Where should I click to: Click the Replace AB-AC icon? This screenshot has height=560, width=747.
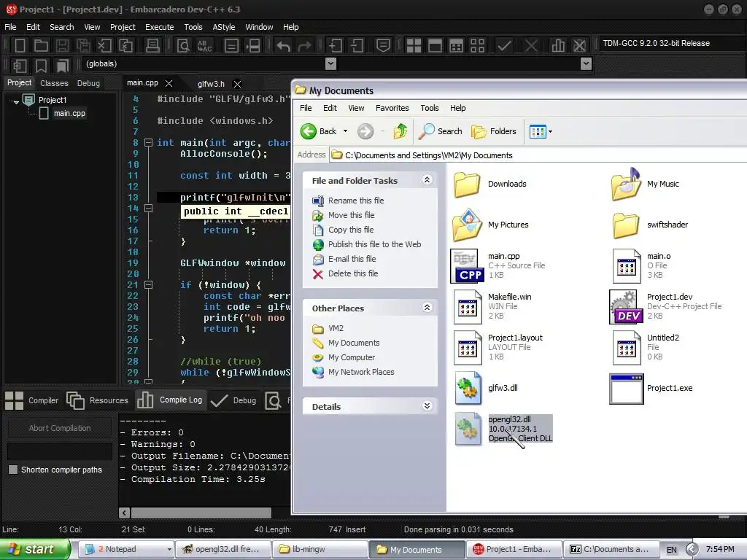pos(204,46)
